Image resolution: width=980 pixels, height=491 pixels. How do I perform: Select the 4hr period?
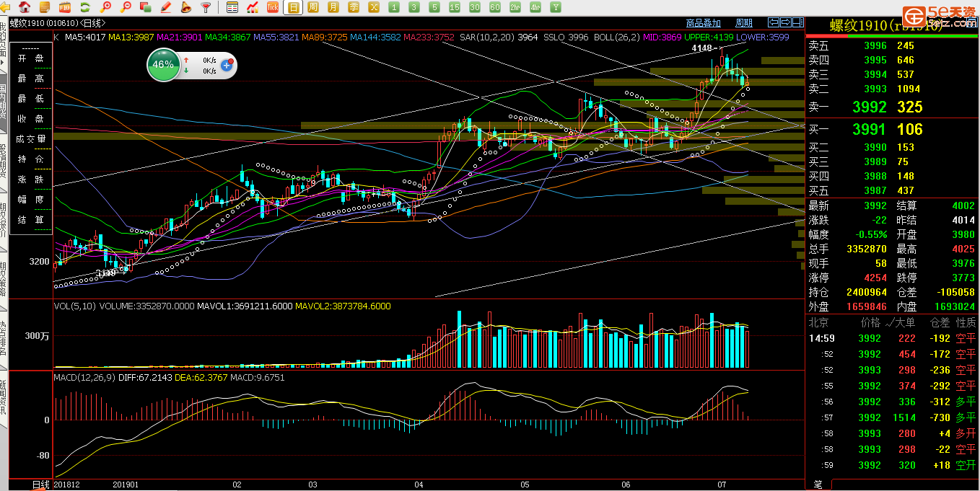[535, 7]
